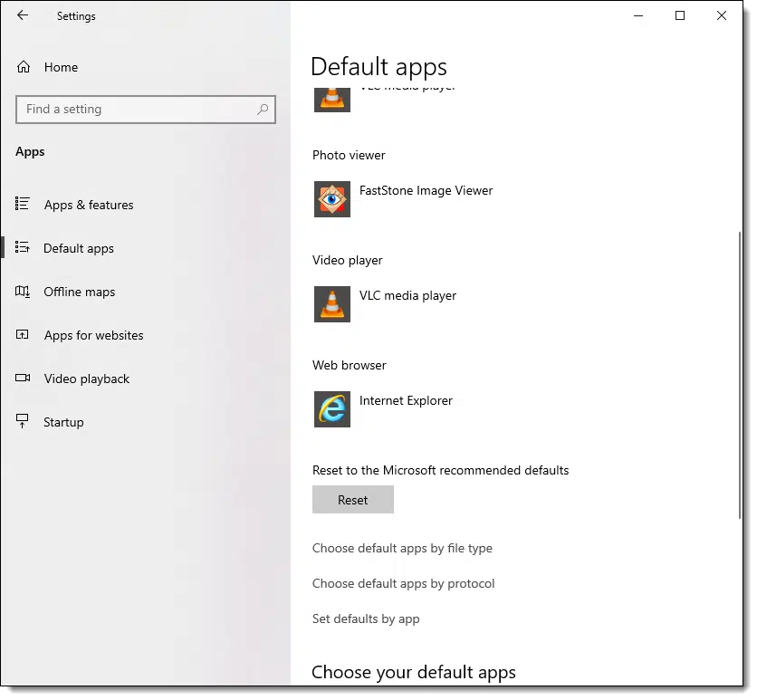757x700 pixels.
Task: Click the back arrow in Settings
Action: (23, 15)
